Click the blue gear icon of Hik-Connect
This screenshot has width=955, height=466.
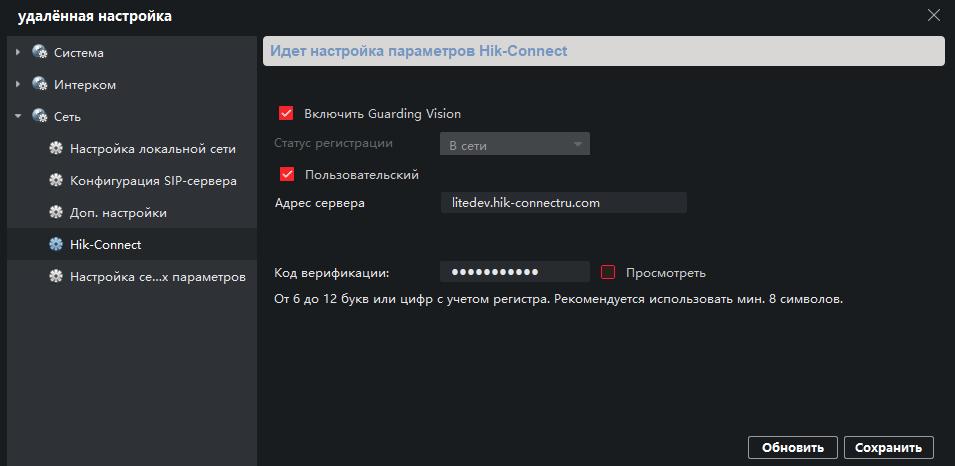point(56,244)
